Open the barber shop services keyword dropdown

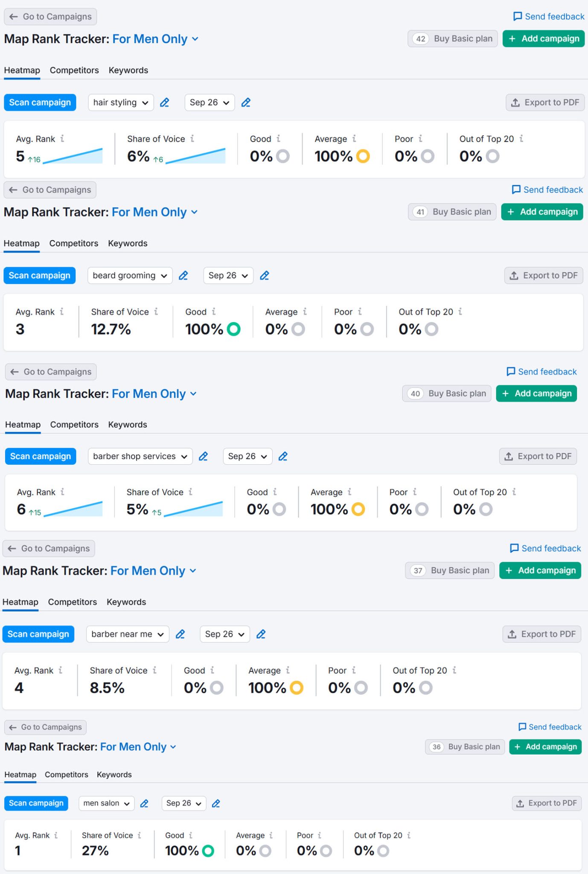click(x=140, y=456)
